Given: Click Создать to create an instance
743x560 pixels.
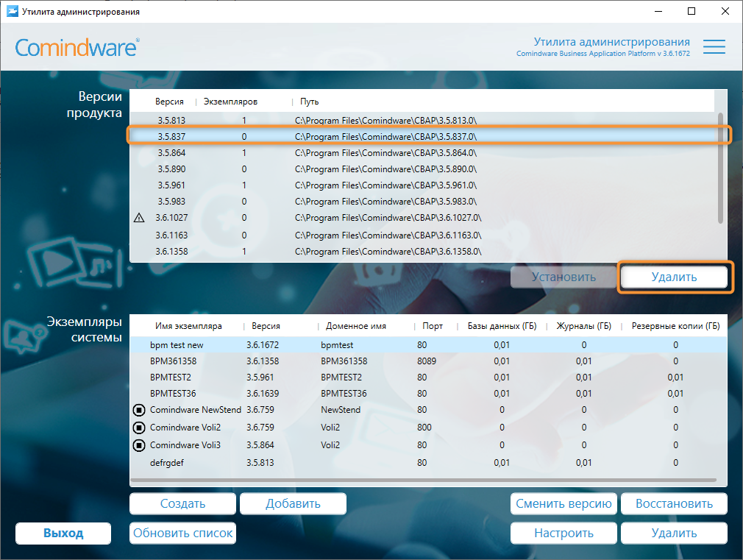Looking at the screenshot, I should coord(182,503).
